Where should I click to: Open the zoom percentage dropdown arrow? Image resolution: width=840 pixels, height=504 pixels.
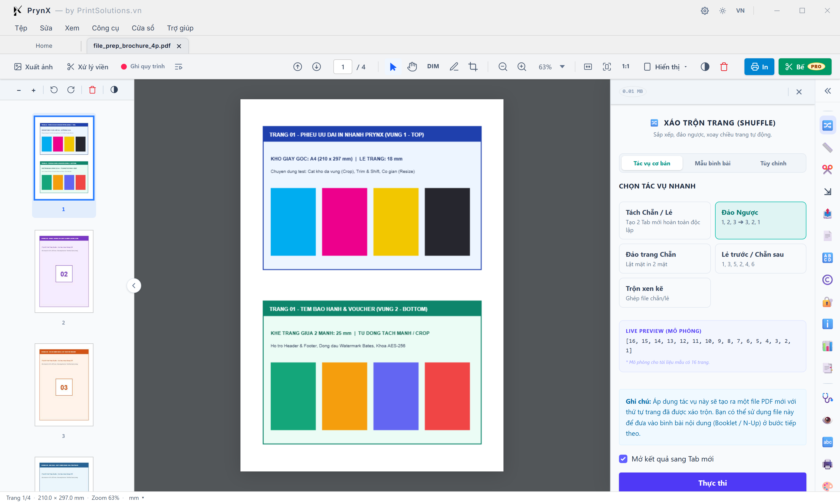coord(562,67)
